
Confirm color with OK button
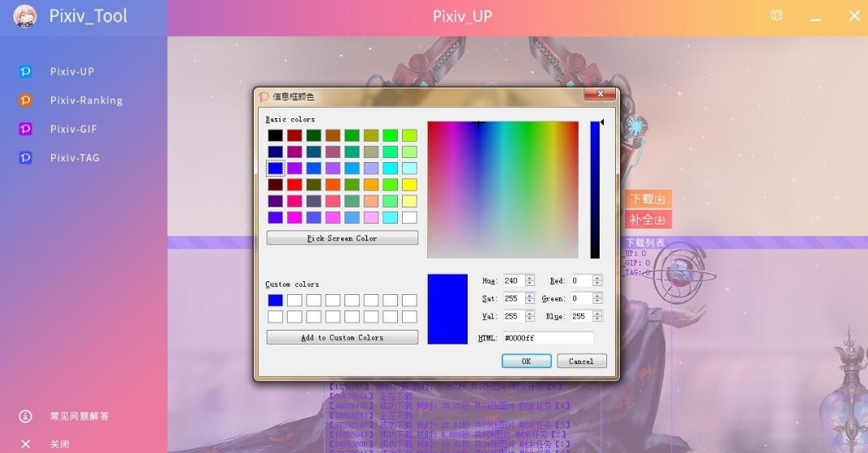(x=527, y=361)
